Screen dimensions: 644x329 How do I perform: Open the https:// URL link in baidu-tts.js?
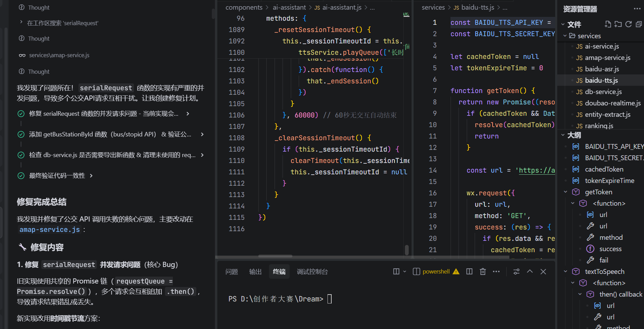537,170
